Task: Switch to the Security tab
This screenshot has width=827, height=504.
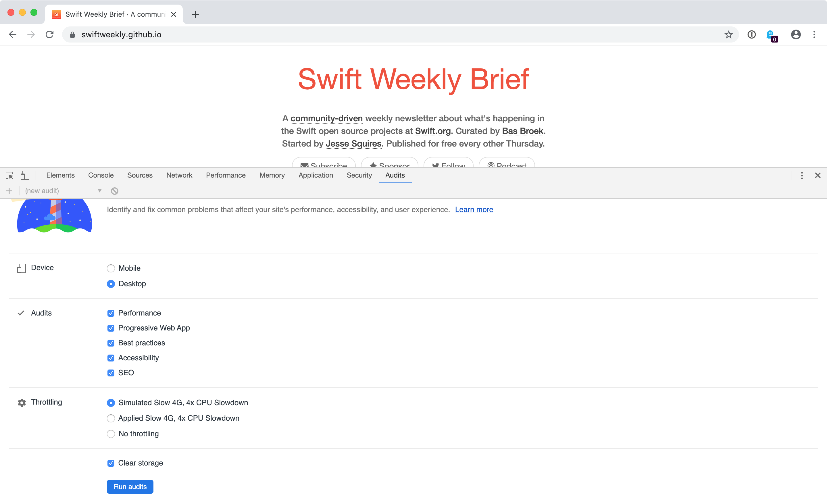Action: coord(359,175)
